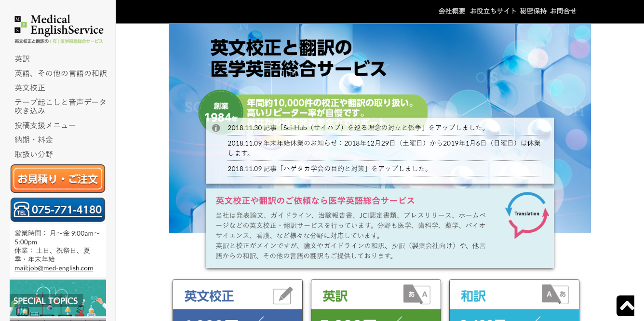Screen dimensions: 644x321
Task: Click the あ→A translation icon on the 英訳 card
Action: (x=416, y=295)
